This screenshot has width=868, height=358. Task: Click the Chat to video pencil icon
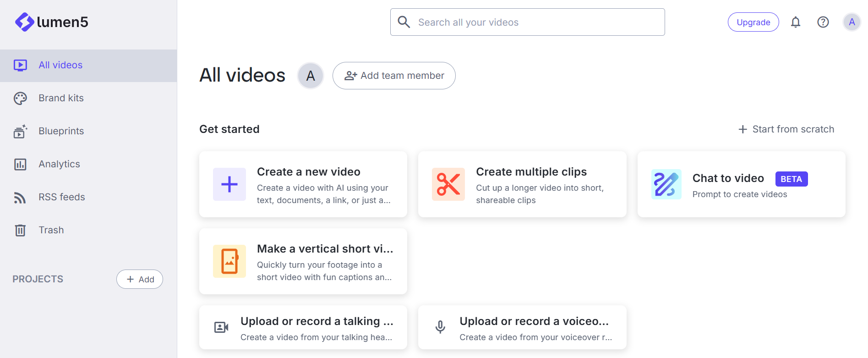(x=666, y=184)
